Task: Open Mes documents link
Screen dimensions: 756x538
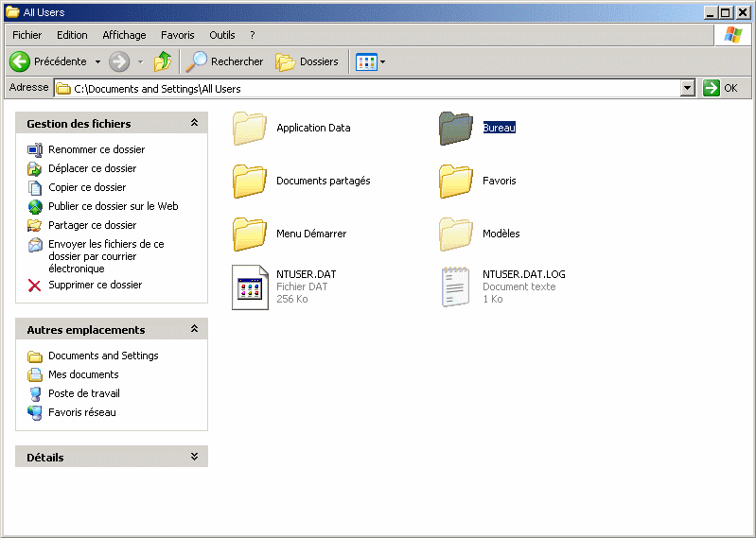Action: point(83,374)
